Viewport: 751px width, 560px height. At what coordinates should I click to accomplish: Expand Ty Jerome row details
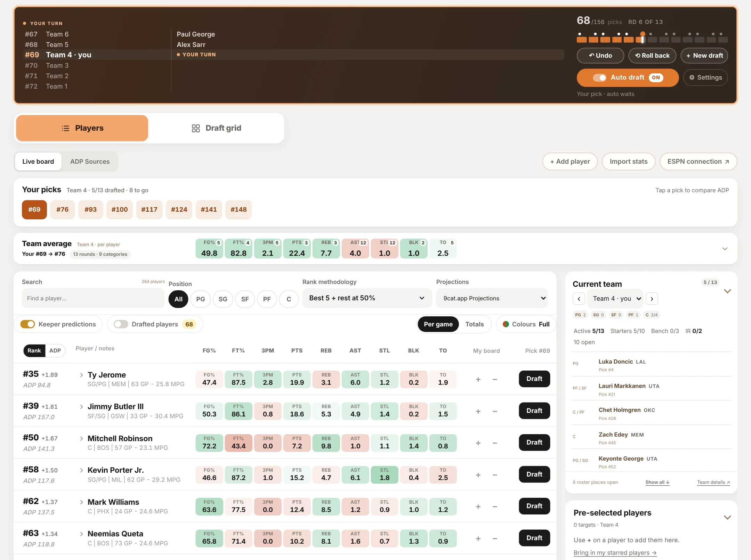[81, 375]
